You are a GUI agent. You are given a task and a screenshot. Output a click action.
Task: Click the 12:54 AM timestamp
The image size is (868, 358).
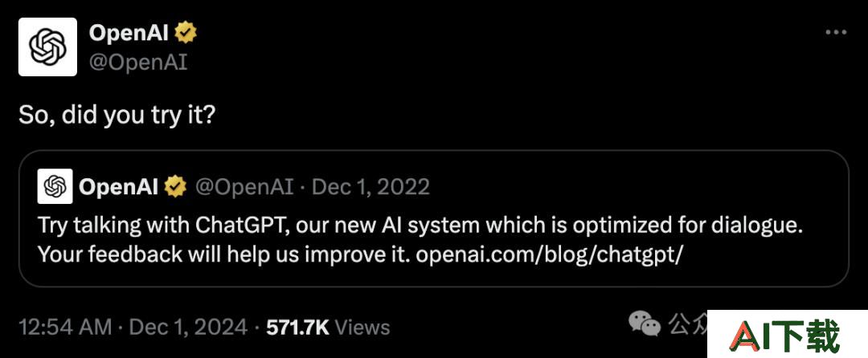click(x=65, y=327)
